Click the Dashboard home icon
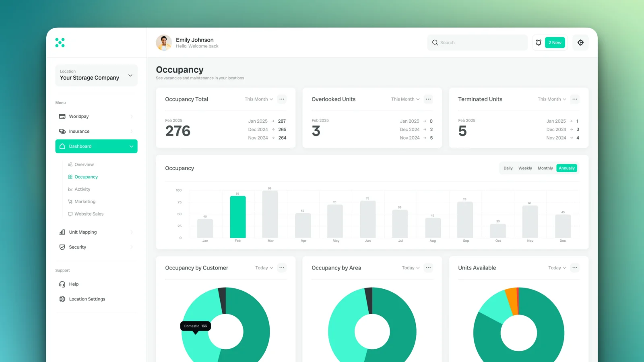 pyautogui.click(x=62, y=146)
